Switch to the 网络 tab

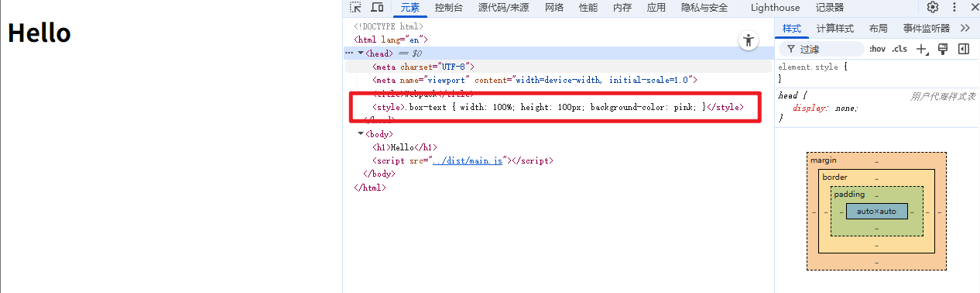554,8
